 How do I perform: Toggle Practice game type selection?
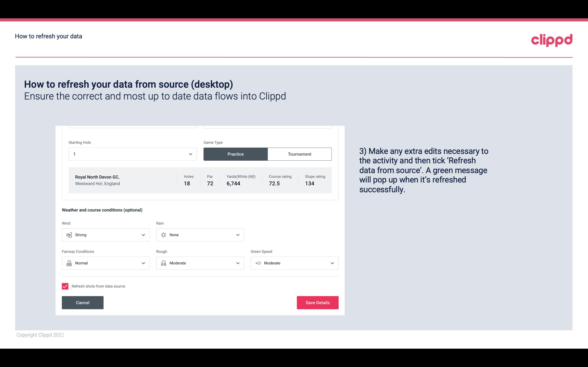pyautogui.click(x=235, y=154)
